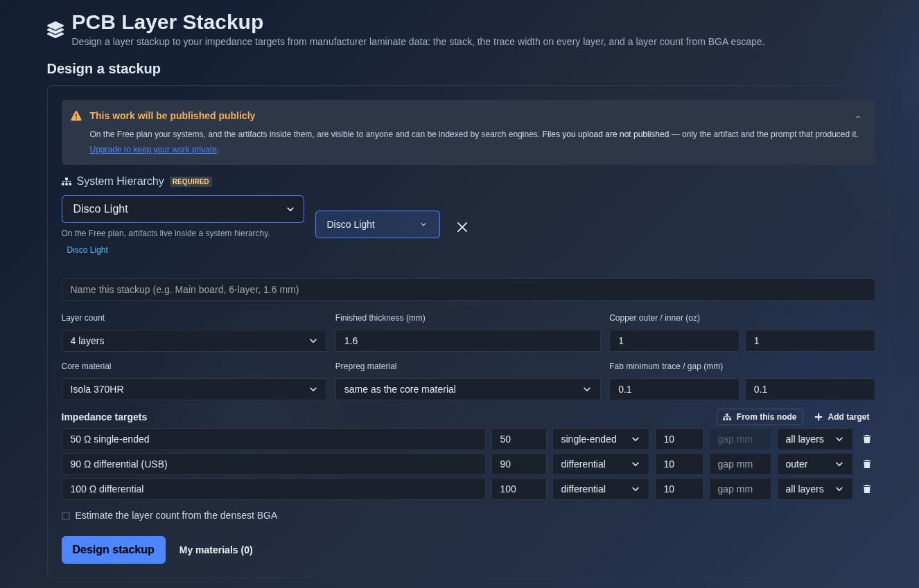919x588 pixels.
Task: Delete the 50 Ω single-ended target row
Action: click(x=867, y=439)
